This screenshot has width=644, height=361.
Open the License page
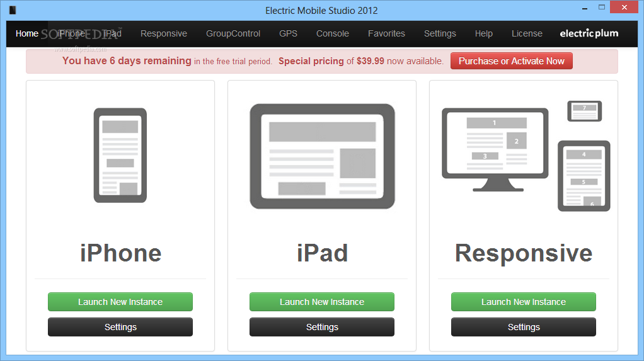[x=527, y=33]
